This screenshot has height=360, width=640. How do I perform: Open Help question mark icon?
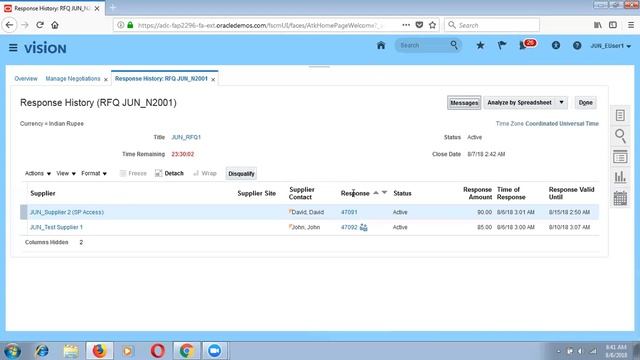577,45
